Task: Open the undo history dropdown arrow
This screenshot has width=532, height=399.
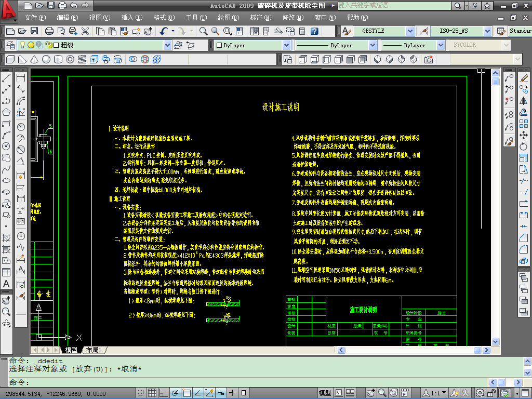Action: 173,31
